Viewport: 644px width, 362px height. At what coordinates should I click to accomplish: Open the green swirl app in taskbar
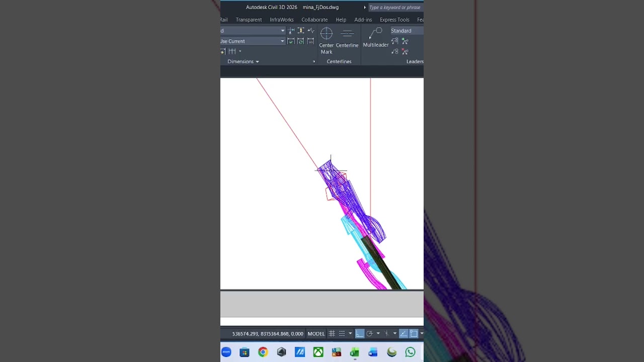tap(392, 352)
